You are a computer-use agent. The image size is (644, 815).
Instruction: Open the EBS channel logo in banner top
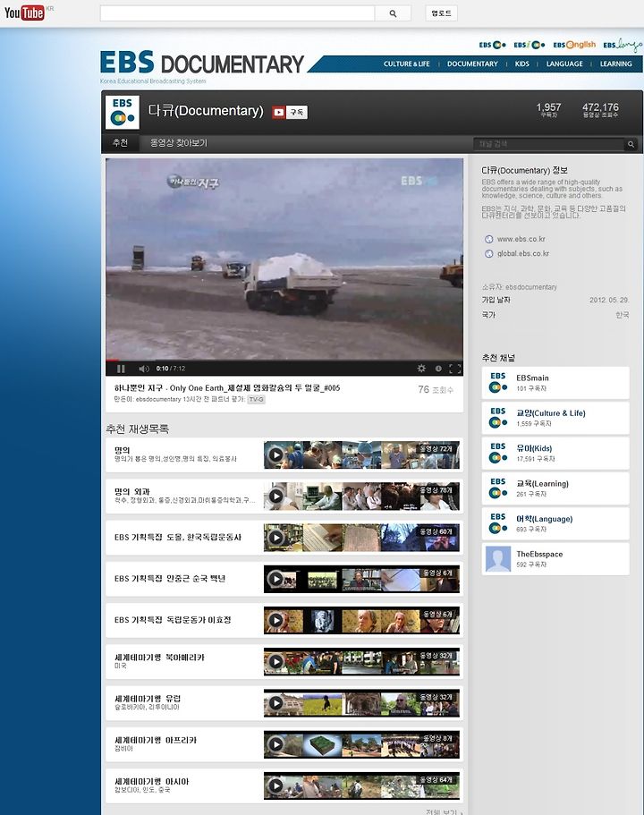[492, 45]
